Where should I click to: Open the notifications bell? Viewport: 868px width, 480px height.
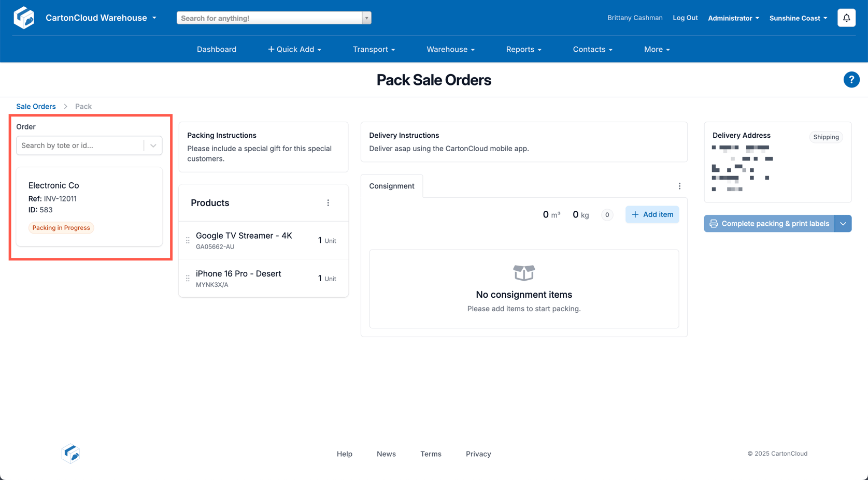[x=846, y=18]
